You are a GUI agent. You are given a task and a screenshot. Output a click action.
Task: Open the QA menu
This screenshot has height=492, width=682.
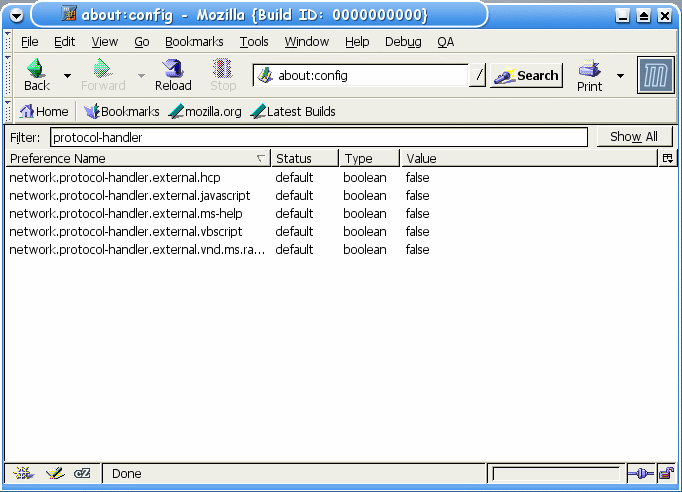point(445,42)
